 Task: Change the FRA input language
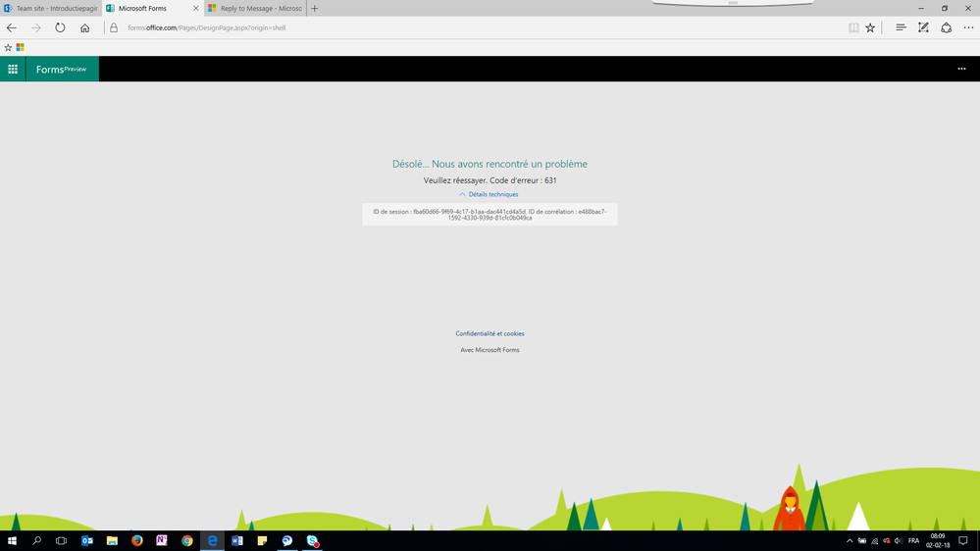913,541
